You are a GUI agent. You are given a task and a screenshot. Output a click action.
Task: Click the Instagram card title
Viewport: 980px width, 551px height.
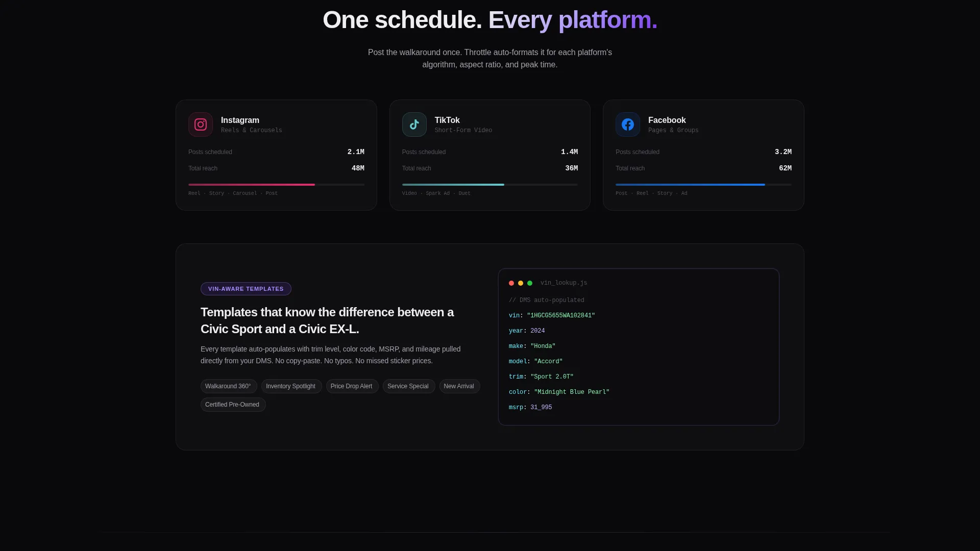[x=240, y=120]
